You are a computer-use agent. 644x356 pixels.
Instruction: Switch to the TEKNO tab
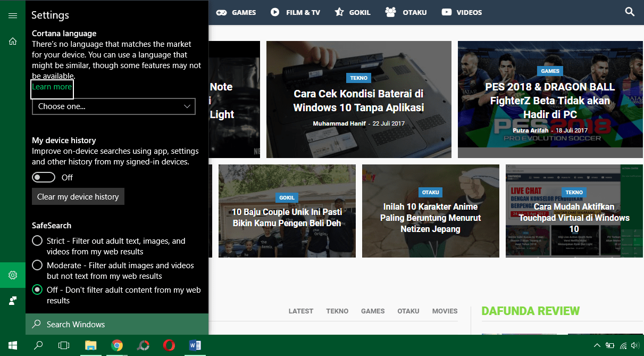click(x=337, y=311)
